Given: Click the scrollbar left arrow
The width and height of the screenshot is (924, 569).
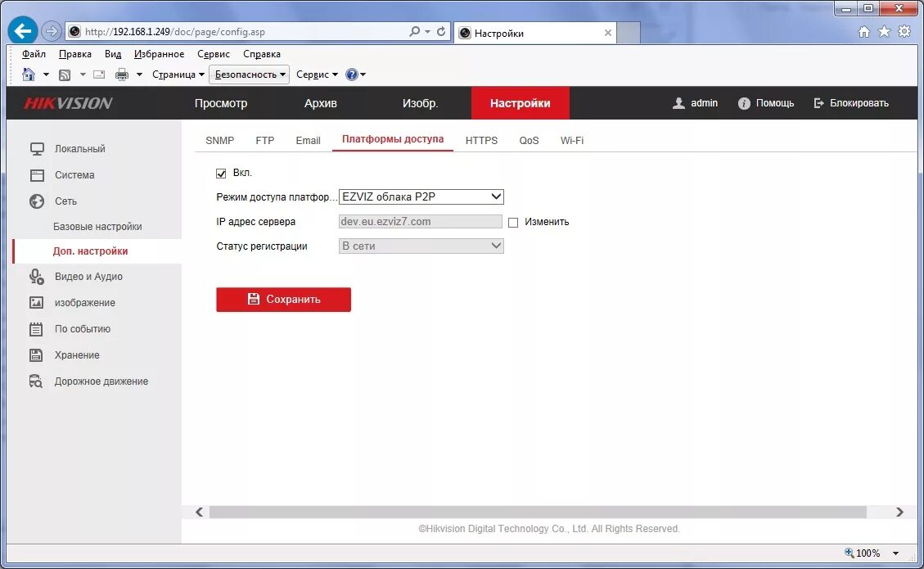Looking at the screenshot, I should 199,512.
